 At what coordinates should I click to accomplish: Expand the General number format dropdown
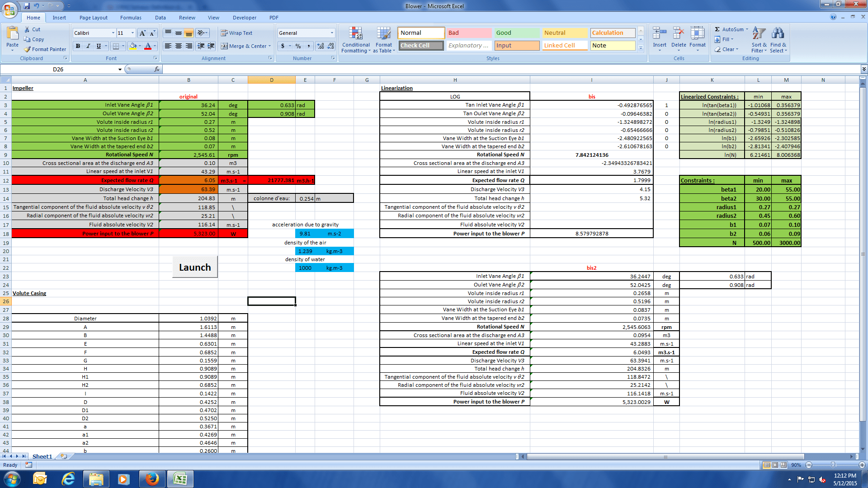pyautogui.click(x=332, y=33)
